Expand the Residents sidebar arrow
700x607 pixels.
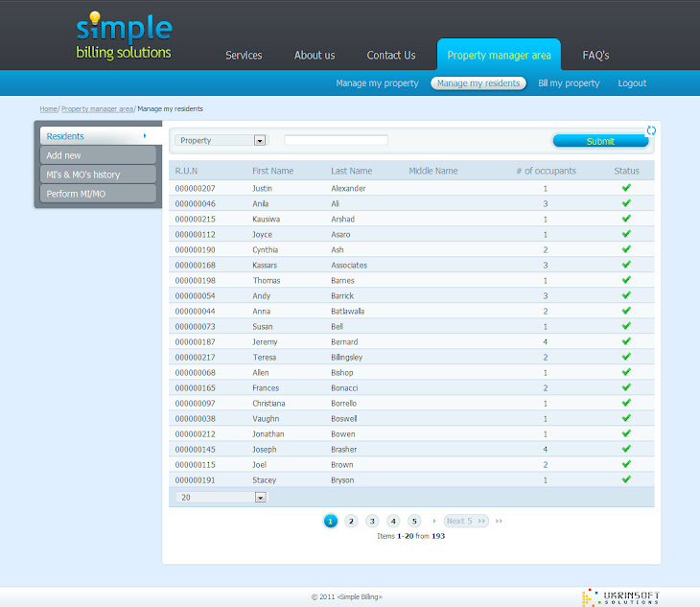[x=145, y=136]
